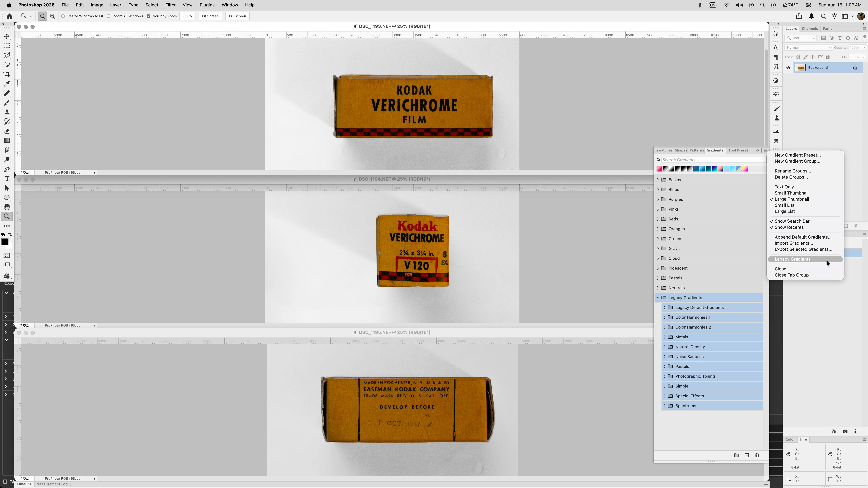
Task: Open the Kind layer filter dropdown
Action: pyautogui.click(x=801, y=38)
